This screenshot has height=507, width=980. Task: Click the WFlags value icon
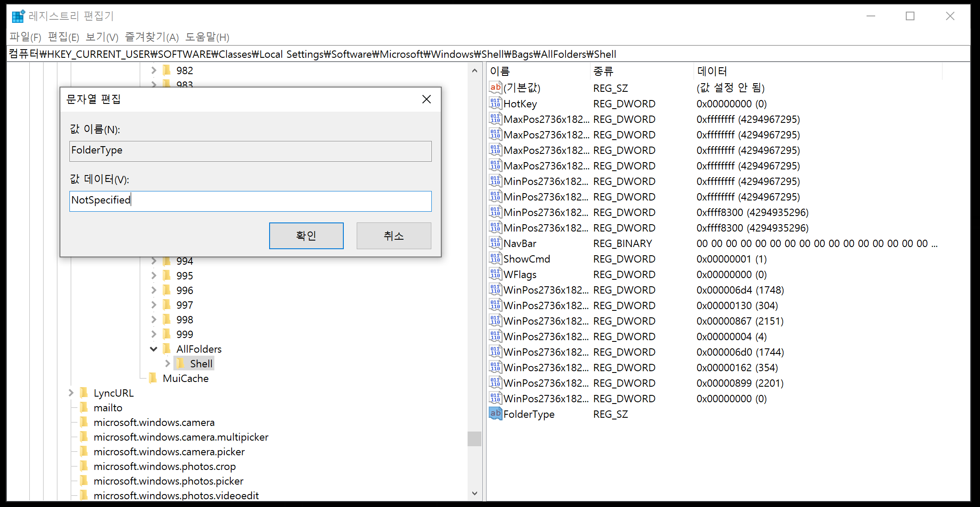pyautogui.click(x=495, y=274)
